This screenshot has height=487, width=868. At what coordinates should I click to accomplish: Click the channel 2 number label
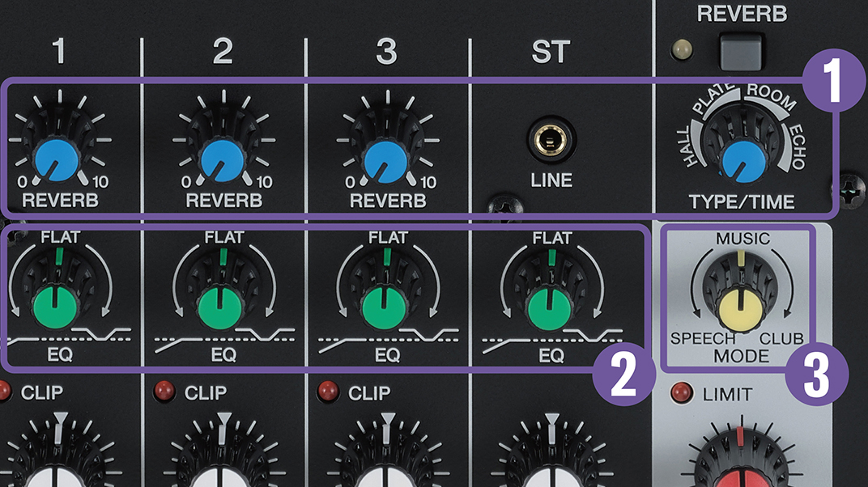[x=223, y=51]
